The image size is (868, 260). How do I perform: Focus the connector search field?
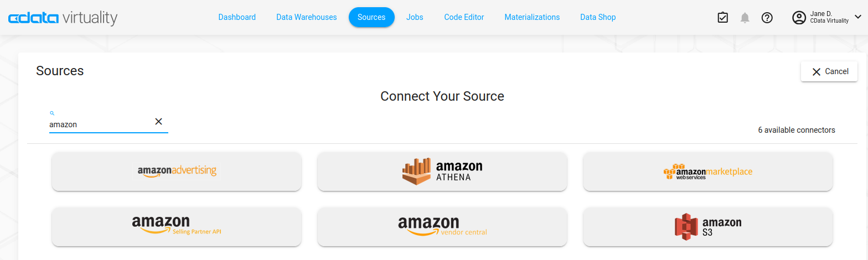click(100, 124)
